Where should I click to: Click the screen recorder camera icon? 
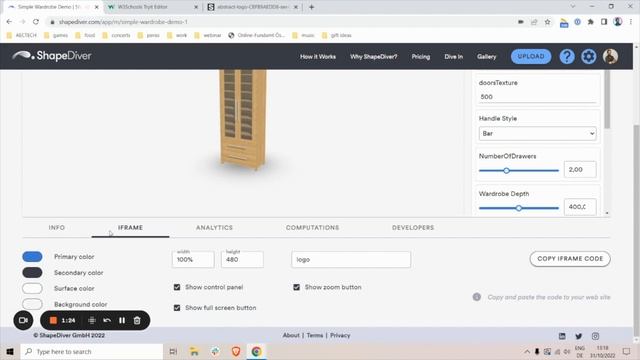pos(23,320)
